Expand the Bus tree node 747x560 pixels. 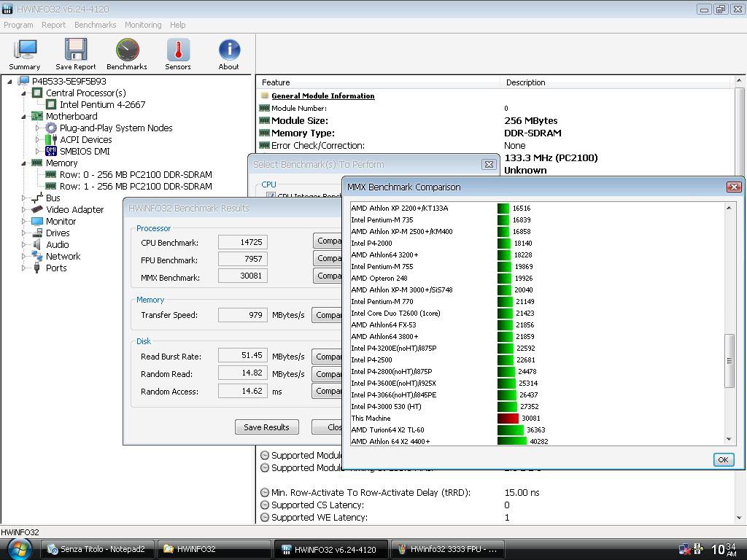[x=24, y=198]
